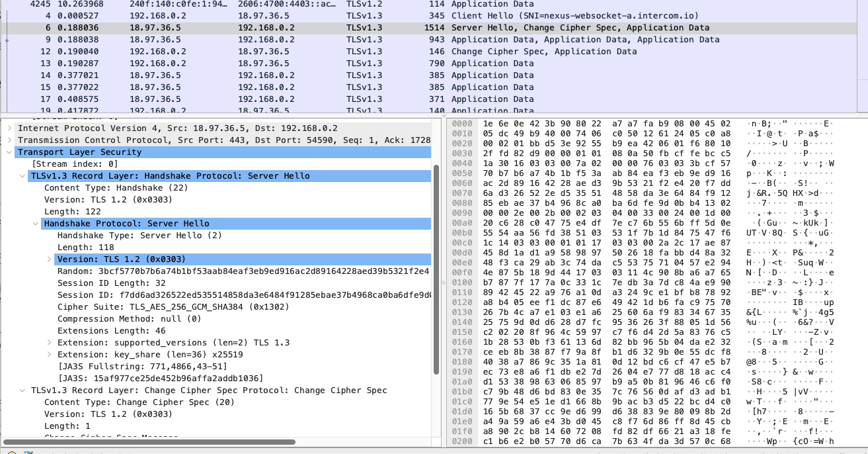Screen dimensions: 868x454
Task: Expand Extension: key_share entry
Action: (x=48, y=355)
